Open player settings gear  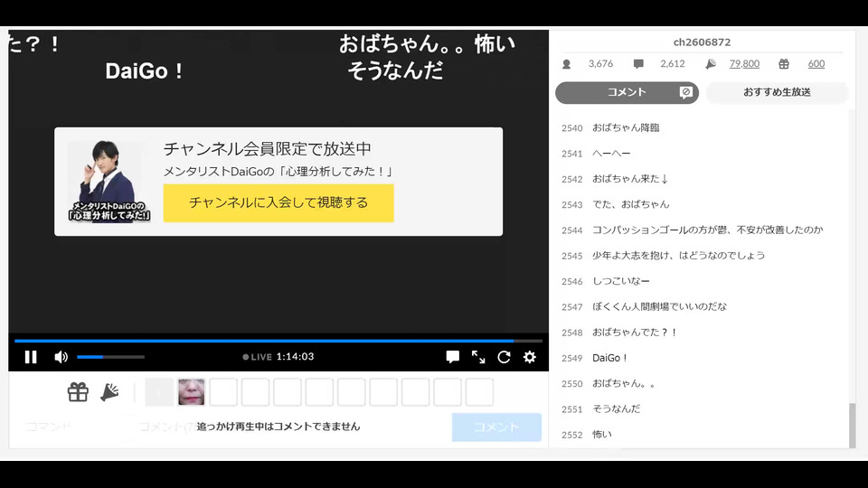pyautogui.click(x=530, y=357)
